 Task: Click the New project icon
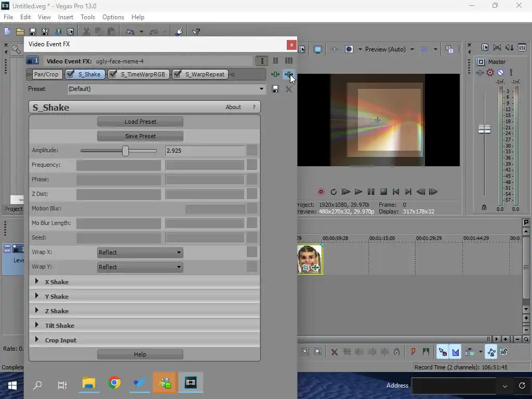7,32
